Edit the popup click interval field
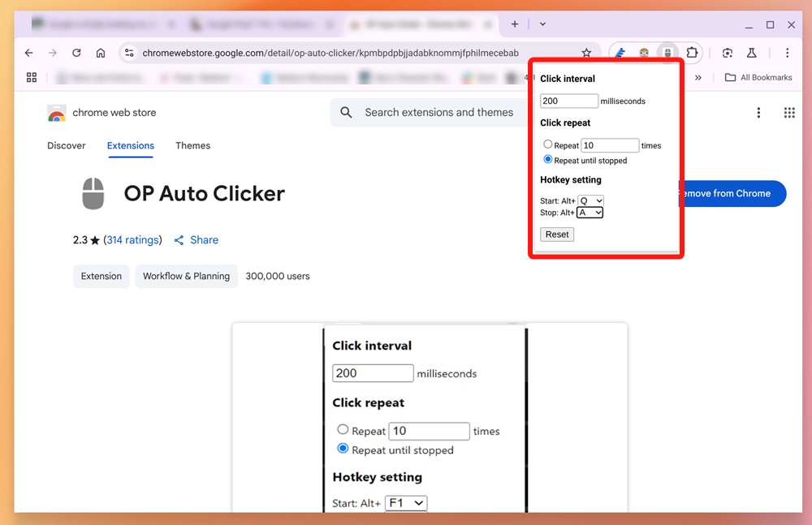Screen dimensions: 812x525 [x=568, y=101]
